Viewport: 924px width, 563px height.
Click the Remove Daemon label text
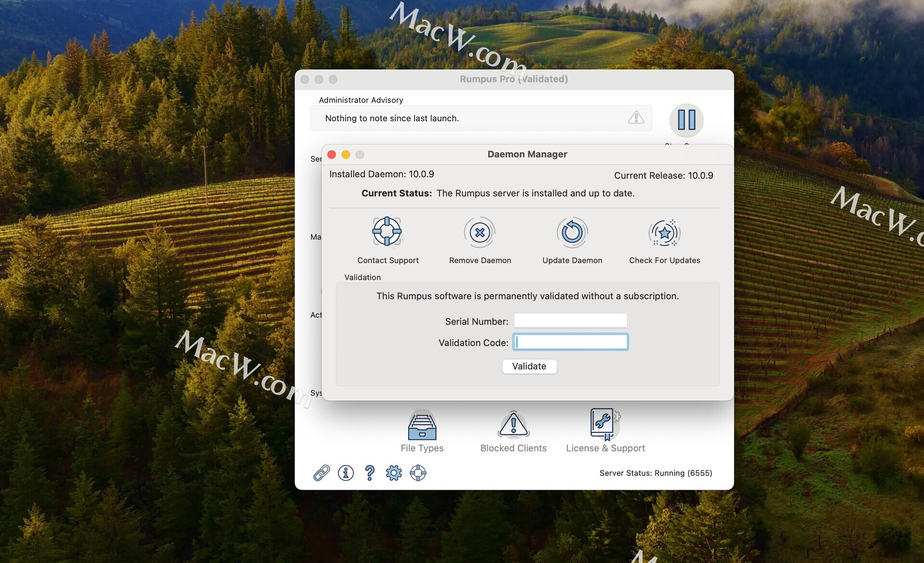tap(480, 261)
